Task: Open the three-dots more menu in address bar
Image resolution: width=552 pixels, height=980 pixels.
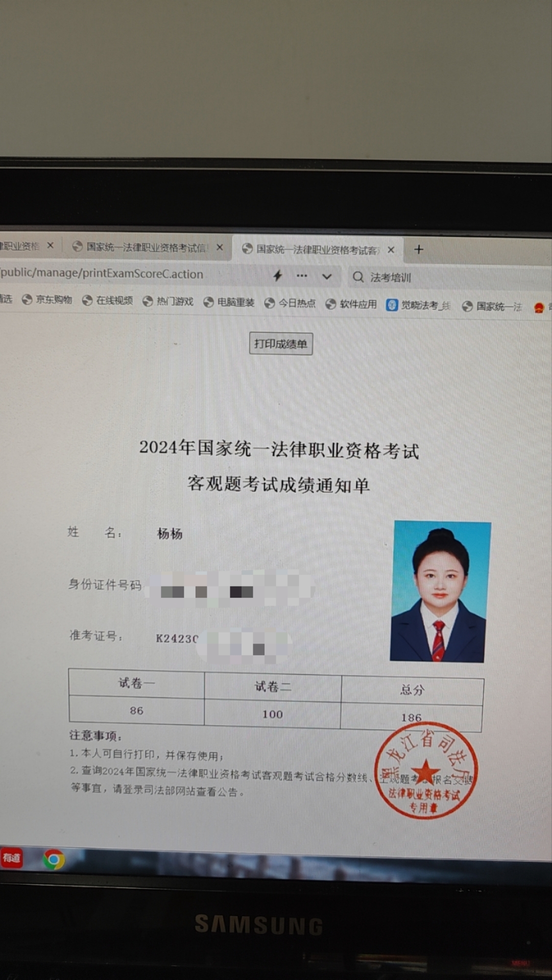Action: pyautogui.click(x=302, y=276)
